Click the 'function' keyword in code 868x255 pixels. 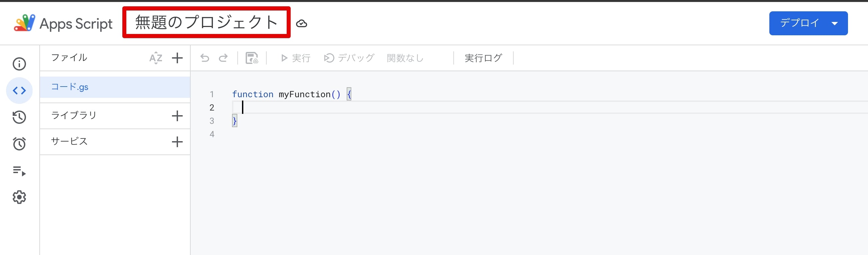pyautogui.click(x=253, y=94)
